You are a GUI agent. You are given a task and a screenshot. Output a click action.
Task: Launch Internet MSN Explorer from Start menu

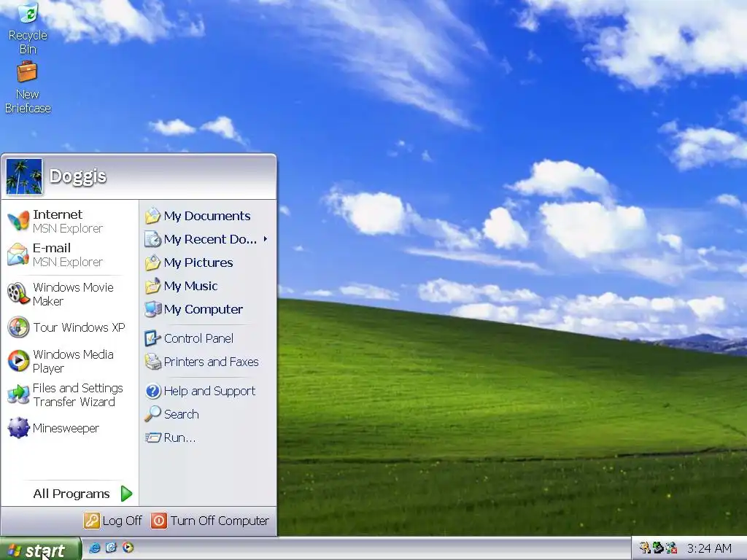(69, 221)
